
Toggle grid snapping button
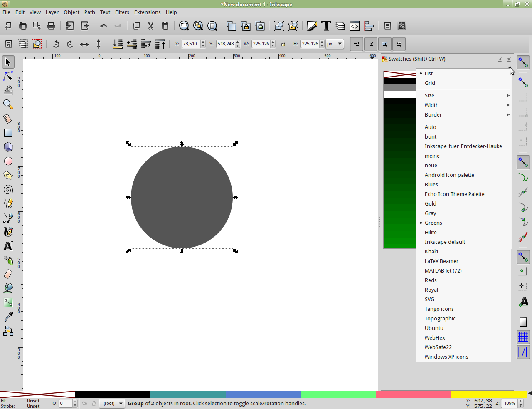coord(523,337)
